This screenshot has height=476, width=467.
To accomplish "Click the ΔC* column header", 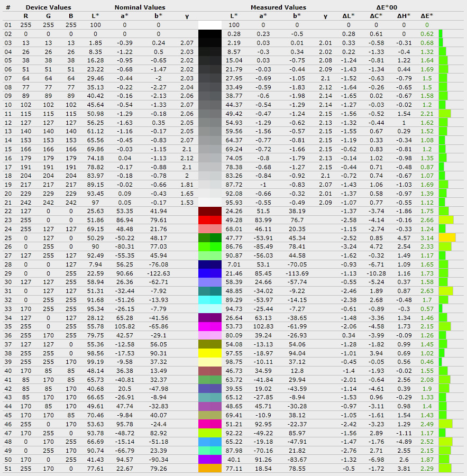I will coord(377,16).
